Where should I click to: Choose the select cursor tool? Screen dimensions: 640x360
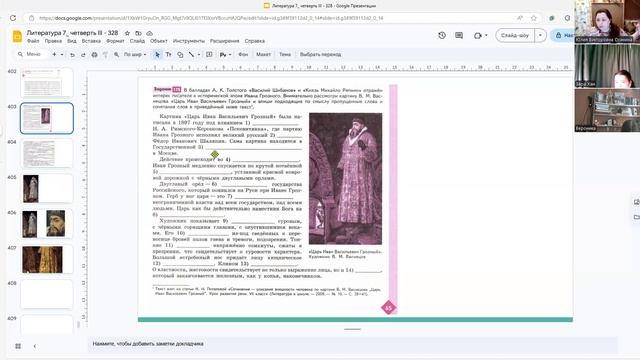click(157, 54)
